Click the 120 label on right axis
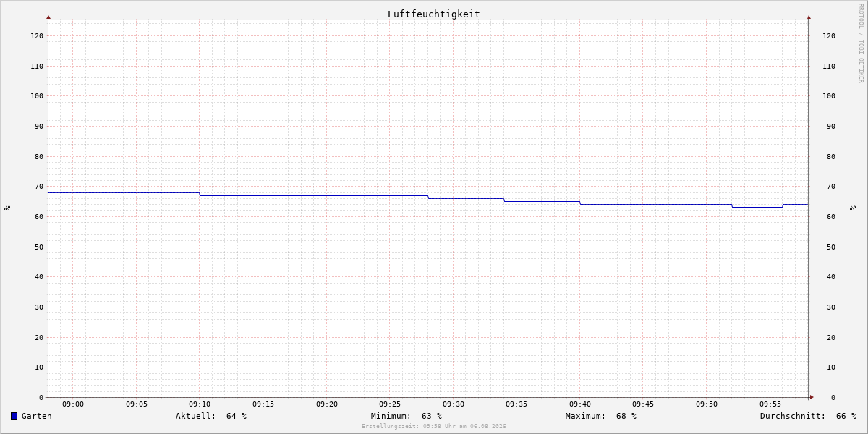The width and height of the screenshot is (868, 434). tap(829, 35)
